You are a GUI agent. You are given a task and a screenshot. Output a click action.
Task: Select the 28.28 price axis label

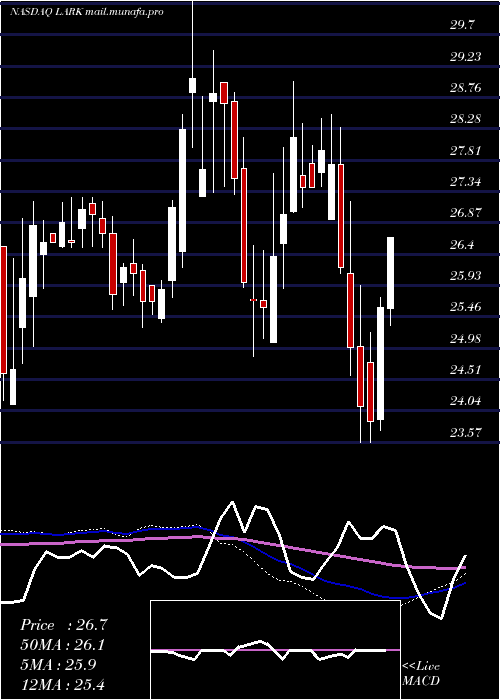[465, 119]
